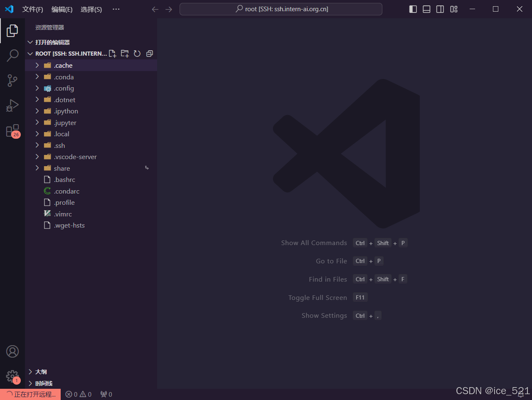Open the Run and Debug view

pos(12,106)
